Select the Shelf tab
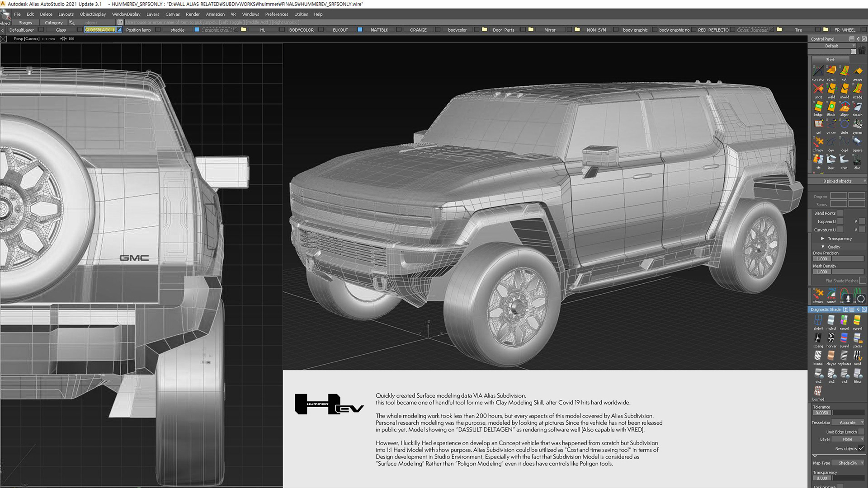Screen dimensions: 868x488 coord(830,60)
